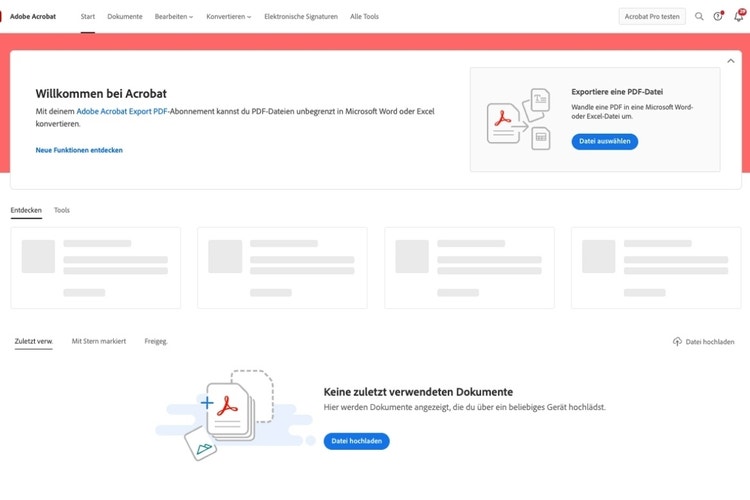
Task: Click the export PDF illustration icon
Action: 518,119
